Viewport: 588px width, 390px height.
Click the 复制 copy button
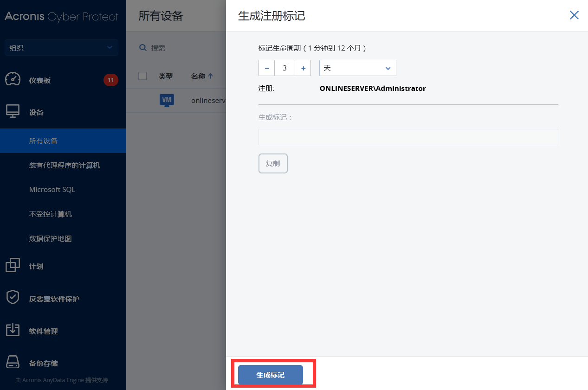point(273,163)
